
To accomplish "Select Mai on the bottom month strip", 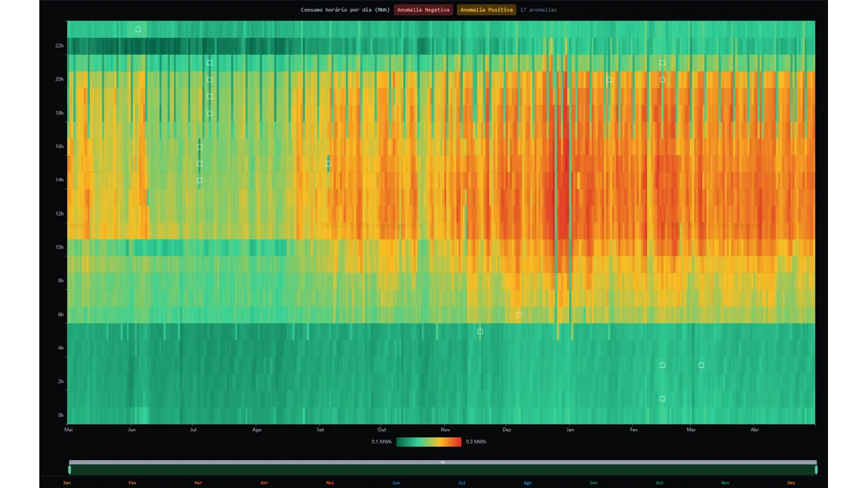I will click(x=330, y=483).
